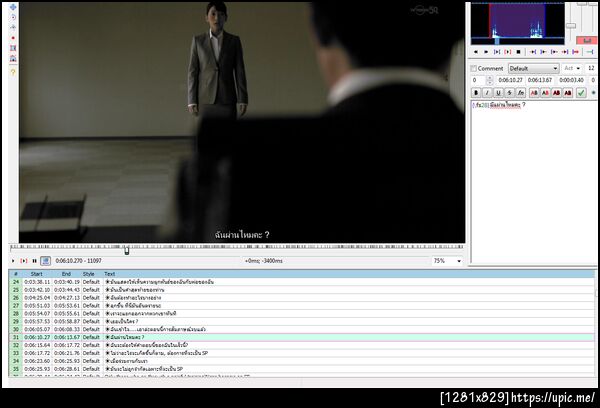Set primary color with first AB button
The image size is (600, 408).
tap(534, 93)
